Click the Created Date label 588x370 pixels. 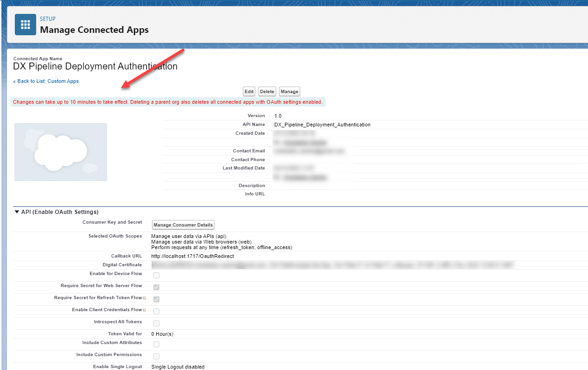[250, 133]
